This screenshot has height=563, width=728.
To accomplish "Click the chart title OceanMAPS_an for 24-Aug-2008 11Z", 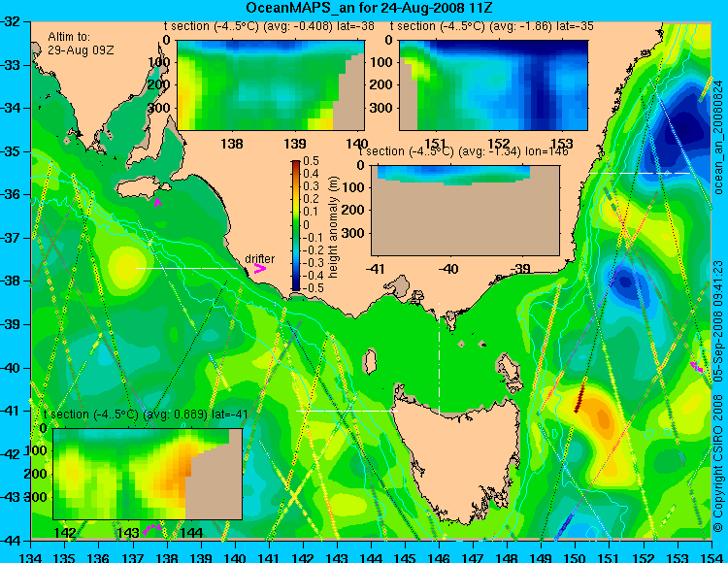I will [x=369, y=8].
